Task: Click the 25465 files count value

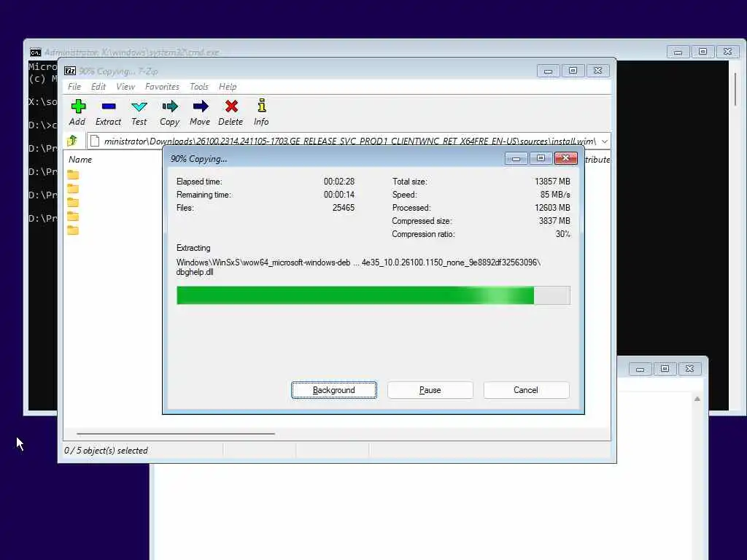Action: [x=344, y=208]
